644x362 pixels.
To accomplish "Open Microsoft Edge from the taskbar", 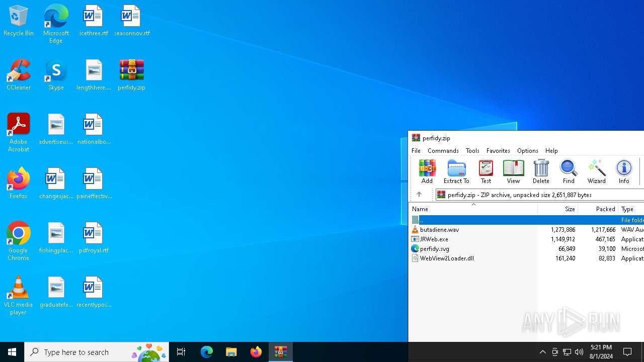I will coord(207,352).
